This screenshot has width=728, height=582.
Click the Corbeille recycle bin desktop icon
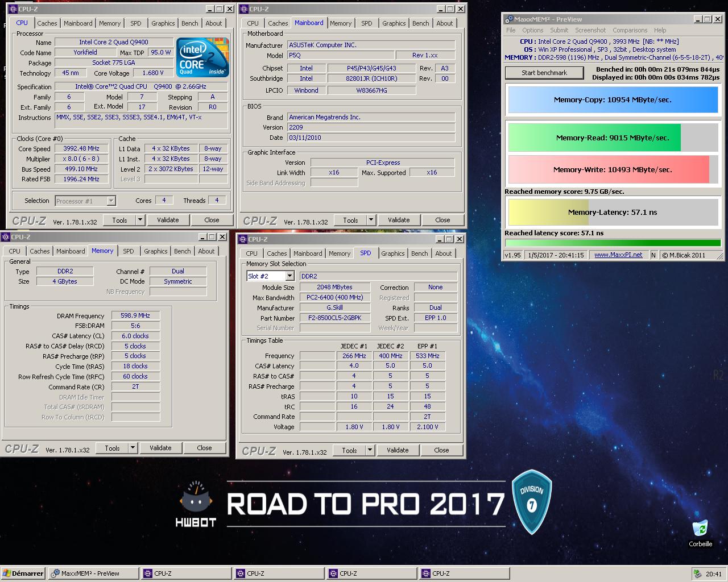700,533
